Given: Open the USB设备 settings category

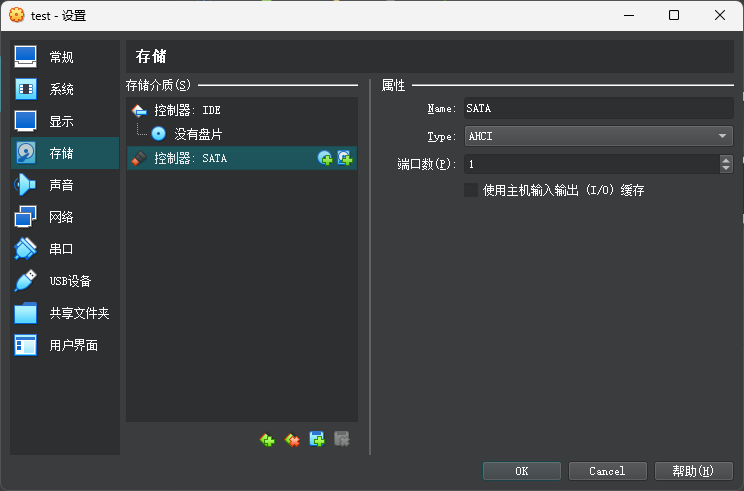Looking at the screenshot, I should pyautogui.click(x=70, y=281).
